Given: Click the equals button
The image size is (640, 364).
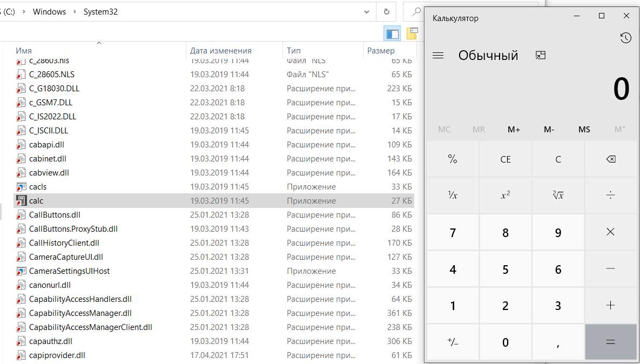Looking at the screenshot, I should click(x=610, y=341).
